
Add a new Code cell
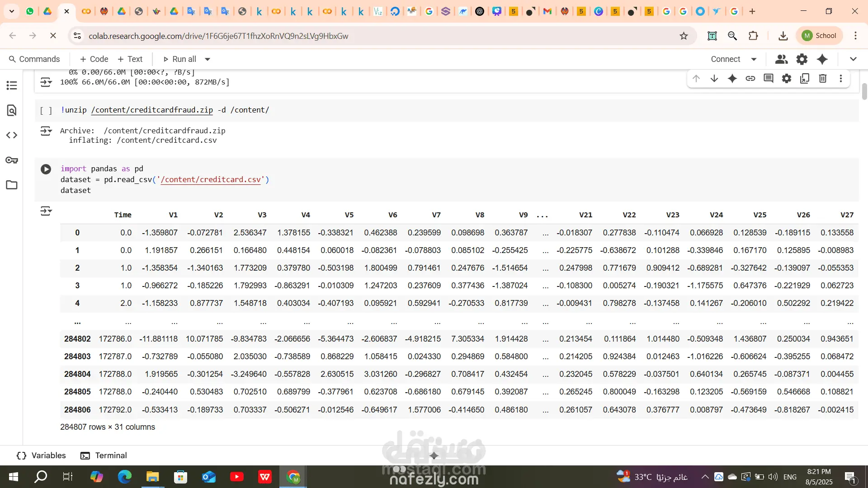(x=94, y=59)
